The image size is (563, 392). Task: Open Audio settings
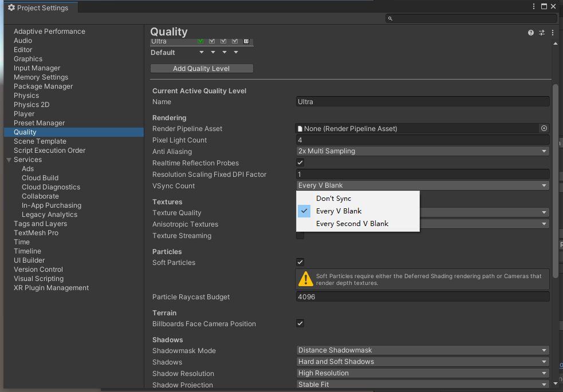(22, 41)
